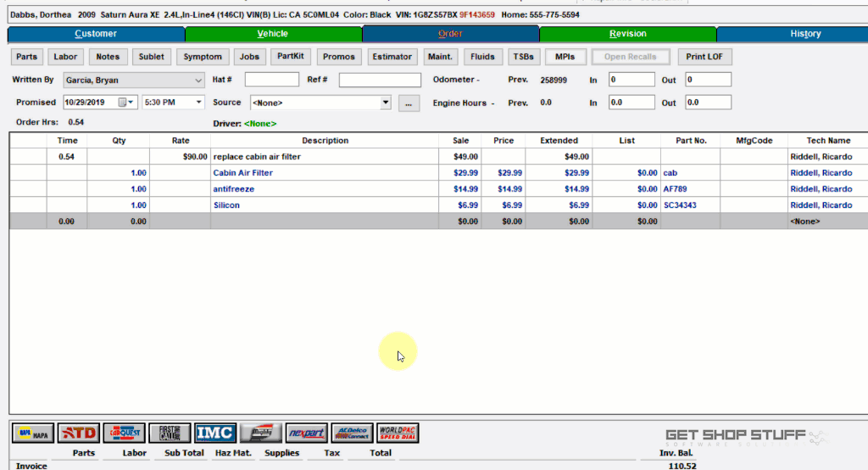Click the Estimator button
Viewport: 868px width, 470px height.
[x=392, y=57]
